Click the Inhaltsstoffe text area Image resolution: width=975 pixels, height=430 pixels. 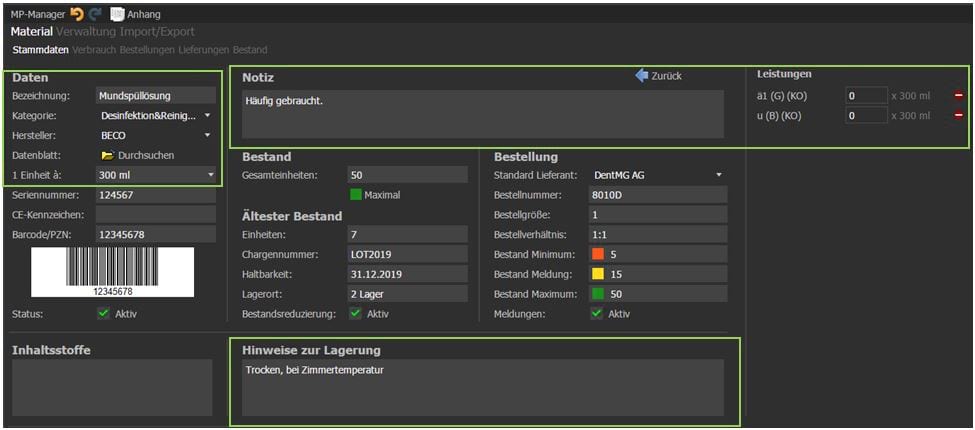pyautogui.click(x=113, y=387)
